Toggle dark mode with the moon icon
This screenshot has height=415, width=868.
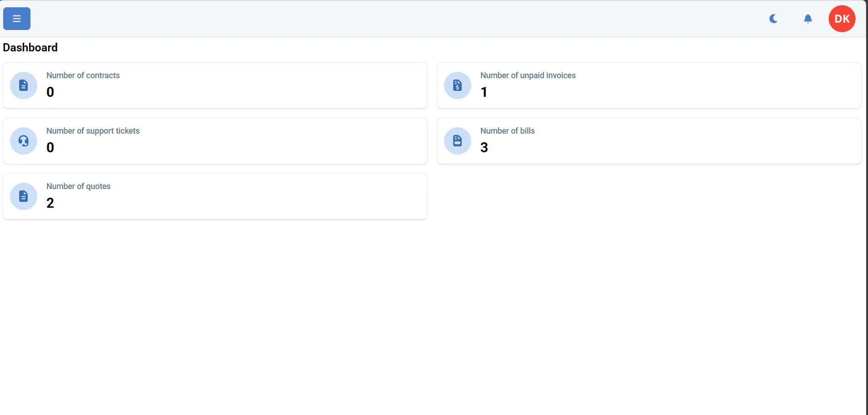coord(773,19)
